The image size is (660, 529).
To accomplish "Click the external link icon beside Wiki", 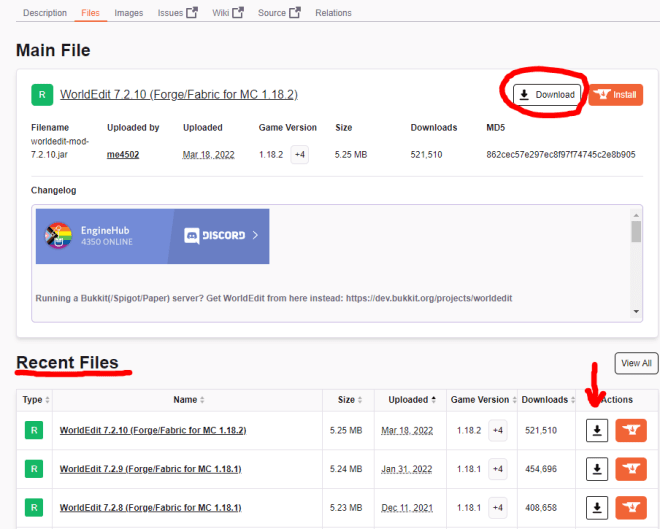I will pos(238,13).
